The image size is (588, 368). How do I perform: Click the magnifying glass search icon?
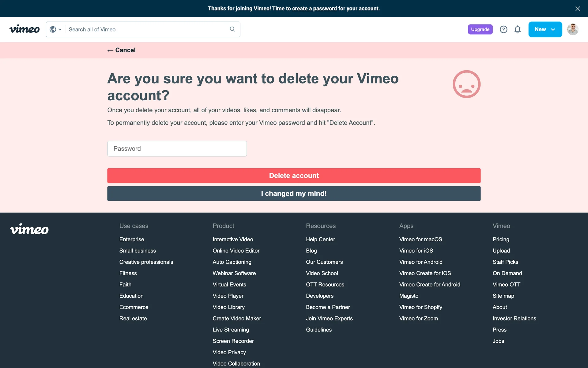click(232, 29)
